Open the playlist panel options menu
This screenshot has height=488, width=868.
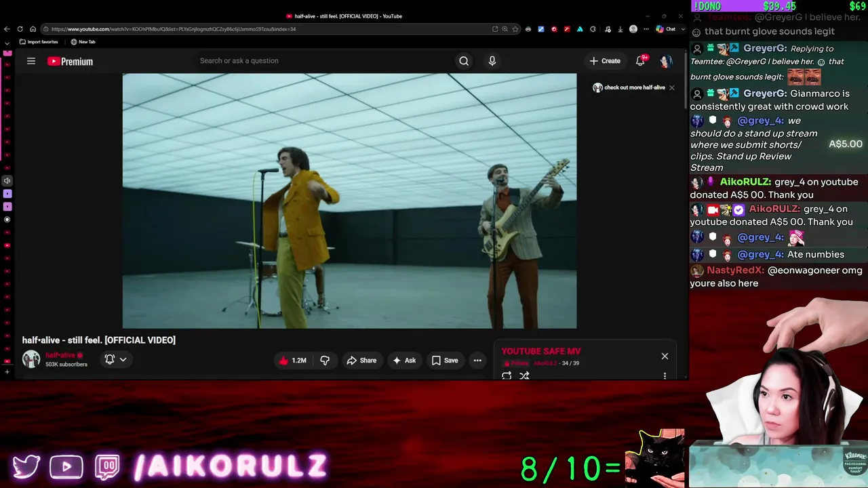[665, 375]
